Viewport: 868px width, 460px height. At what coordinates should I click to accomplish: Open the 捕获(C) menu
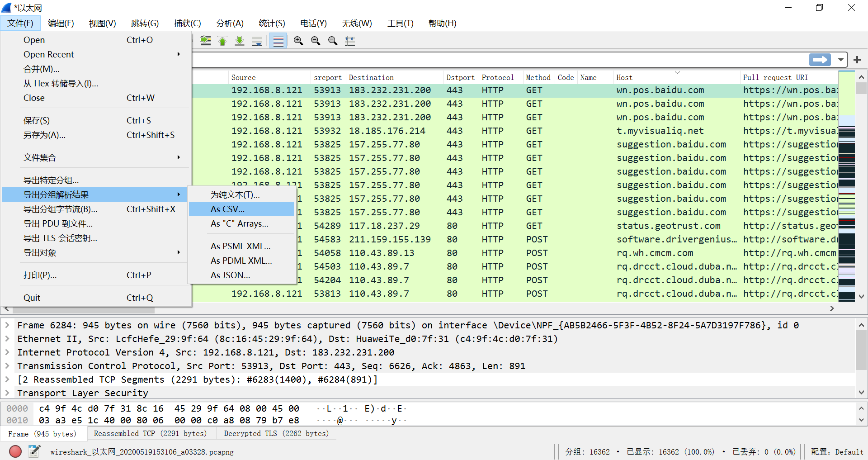coord(188,23)
